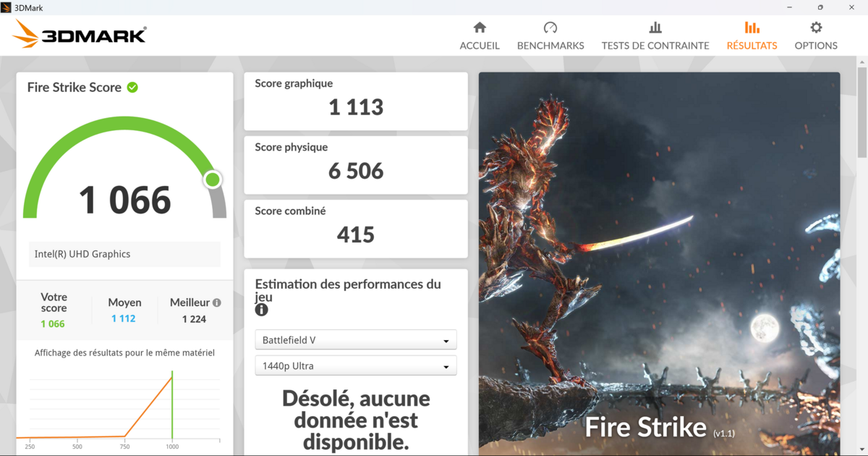
Task: Click the Score physique value 6 506
Action: [x=356, y=171]
